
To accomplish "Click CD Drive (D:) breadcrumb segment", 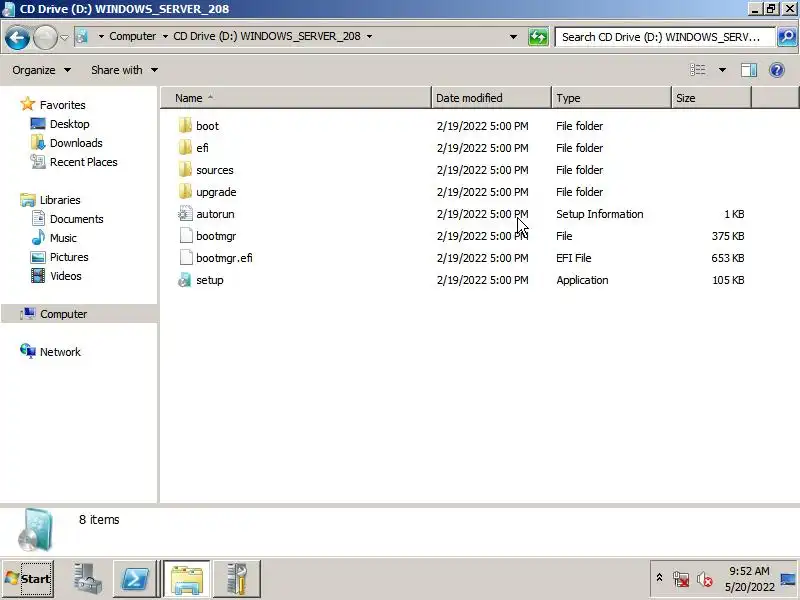I will point(267,36).
